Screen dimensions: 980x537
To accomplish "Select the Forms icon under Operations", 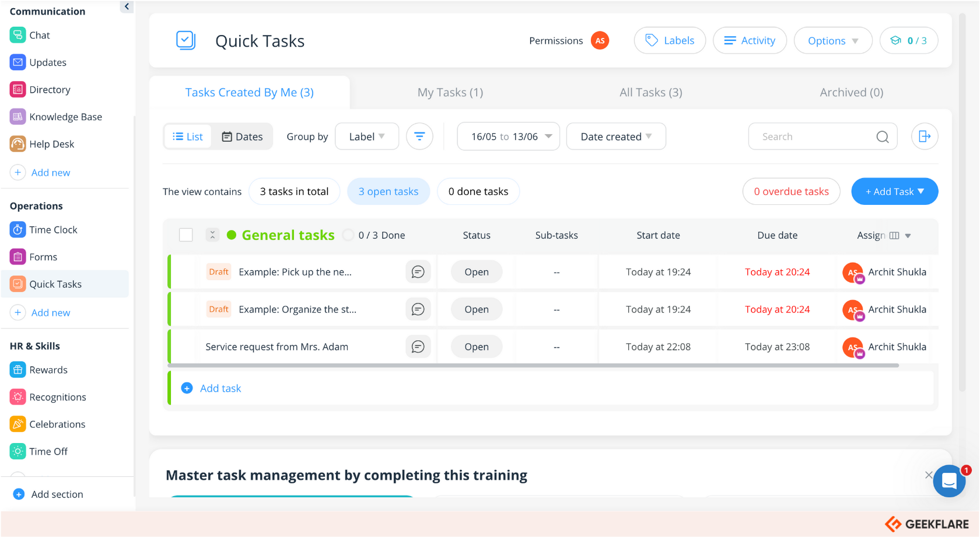I will point(17,256).
